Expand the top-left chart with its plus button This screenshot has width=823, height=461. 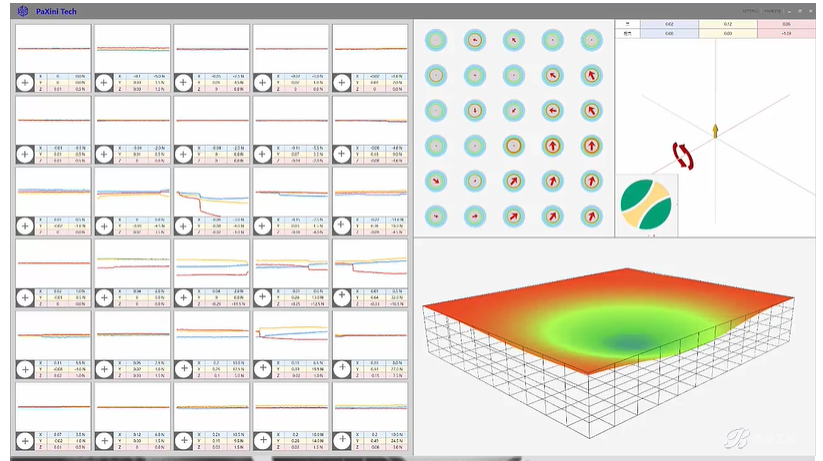click(25, 82)
